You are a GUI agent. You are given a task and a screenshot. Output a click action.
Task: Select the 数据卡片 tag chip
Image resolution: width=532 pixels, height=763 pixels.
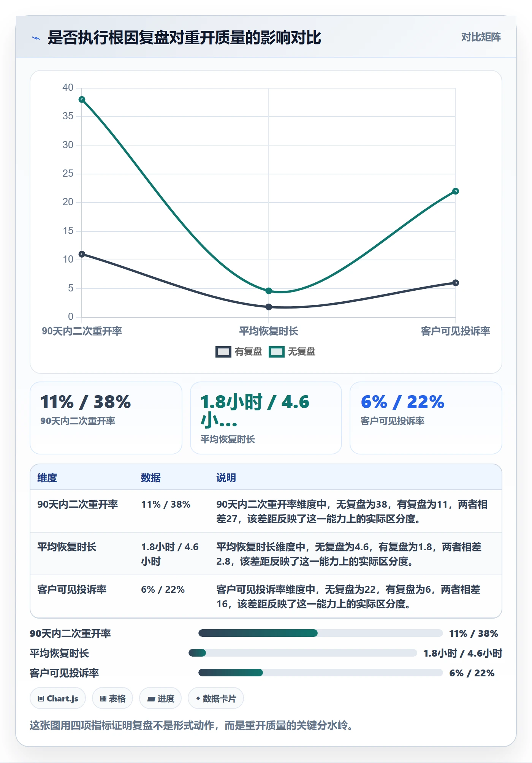[216, 698]
